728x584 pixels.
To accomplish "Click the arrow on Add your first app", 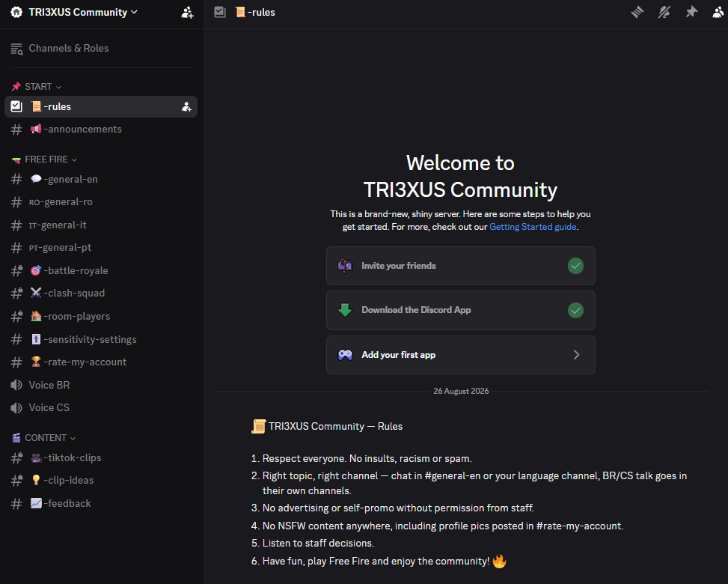I will (576, 355).
